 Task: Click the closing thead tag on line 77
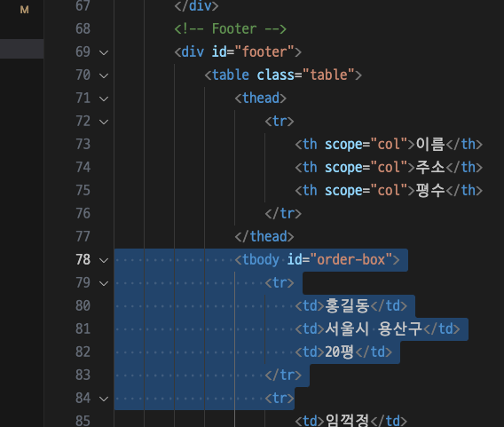pyautogui.click(x=264, y=236)
